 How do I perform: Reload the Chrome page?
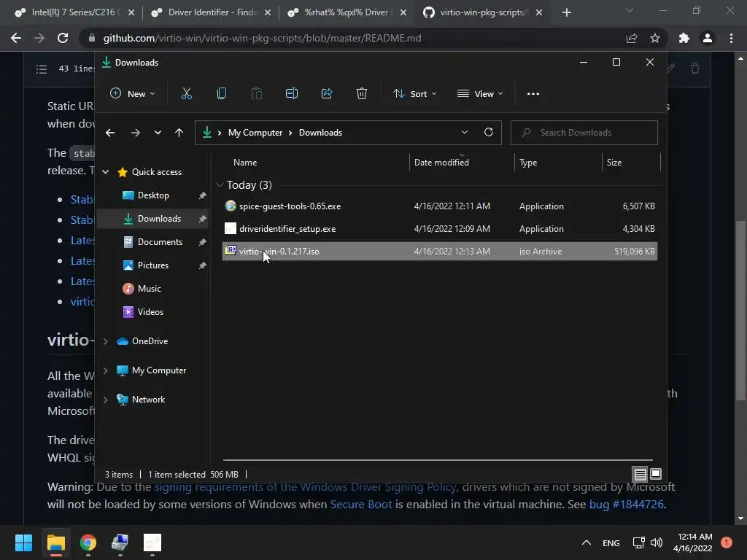pyautogui.click(x=63, y=38)
